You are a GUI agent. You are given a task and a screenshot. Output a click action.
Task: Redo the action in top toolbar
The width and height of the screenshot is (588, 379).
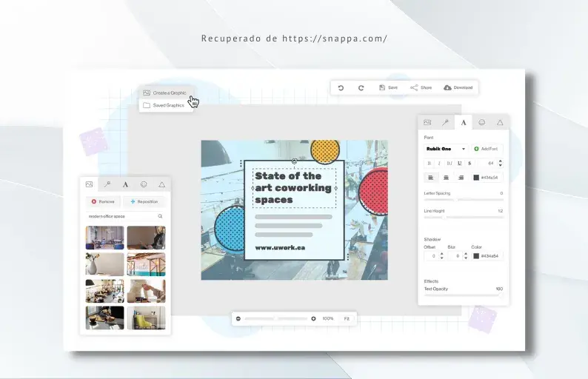[x=361, y=88]
